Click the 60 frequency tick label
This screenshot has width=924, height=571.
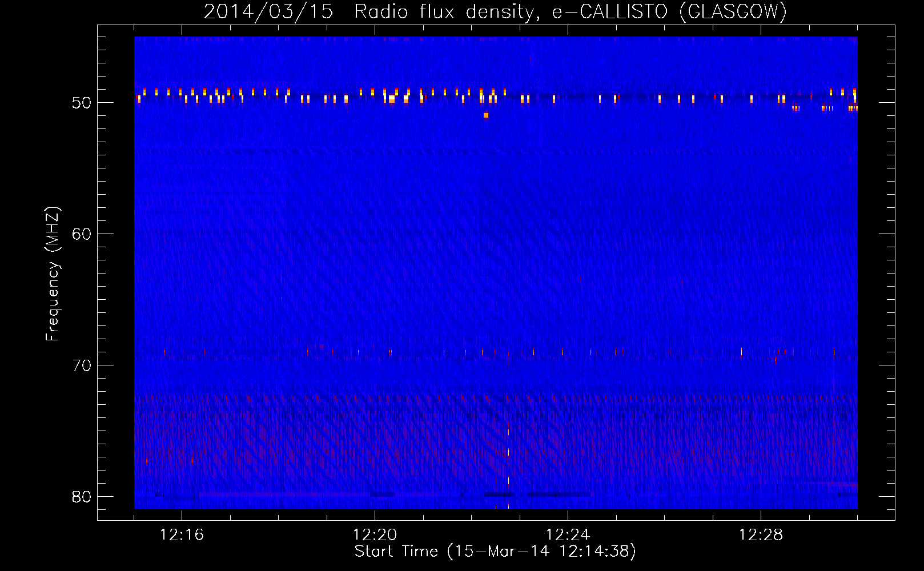[x=82, y=234]
